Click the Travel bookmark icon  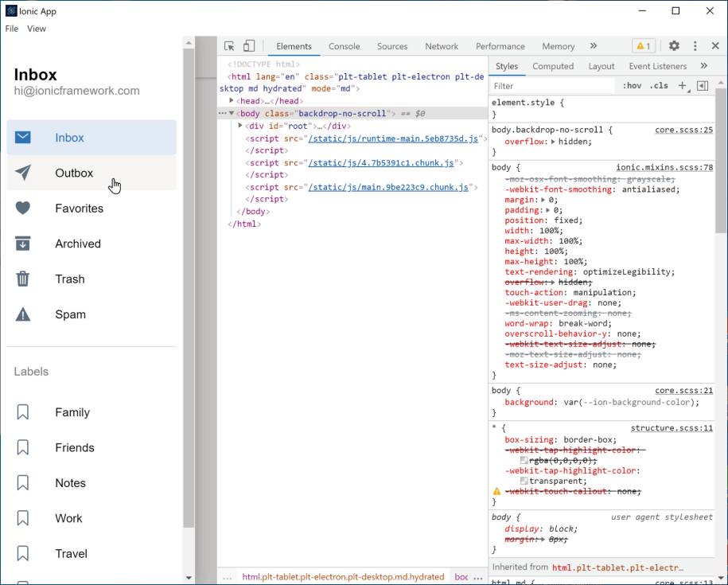(23, 553)
